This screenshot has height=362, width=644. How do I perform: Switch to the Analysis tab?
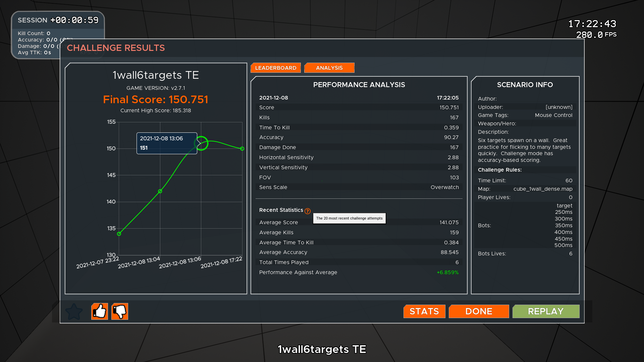(329, 68)
